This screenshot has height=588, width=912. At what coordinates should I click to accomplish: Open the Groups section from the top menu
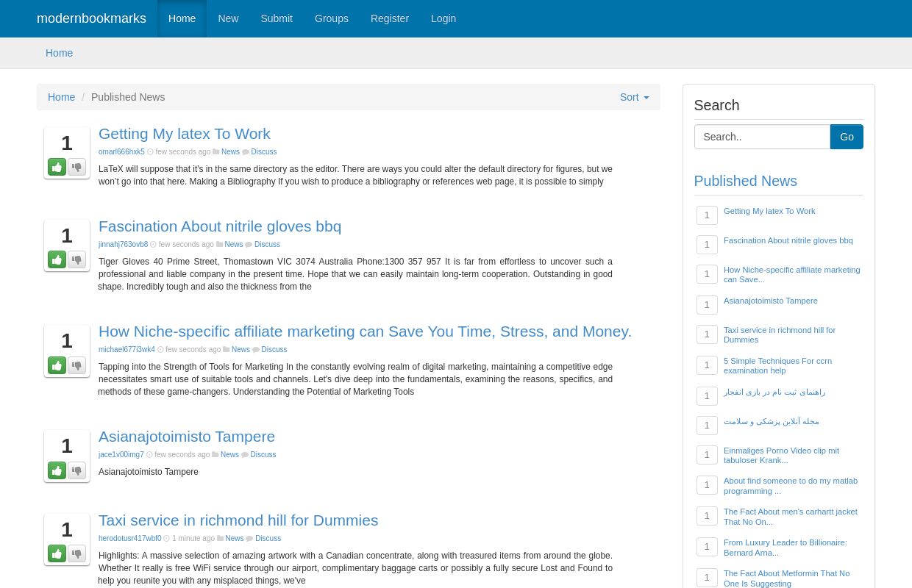[331, 18]
